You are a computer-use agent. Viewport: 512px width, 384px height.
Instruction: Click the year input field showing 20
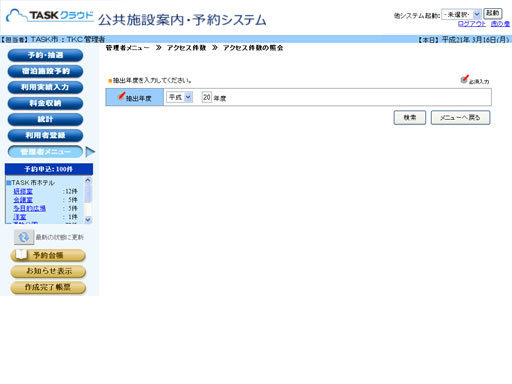tap(207, 97)
